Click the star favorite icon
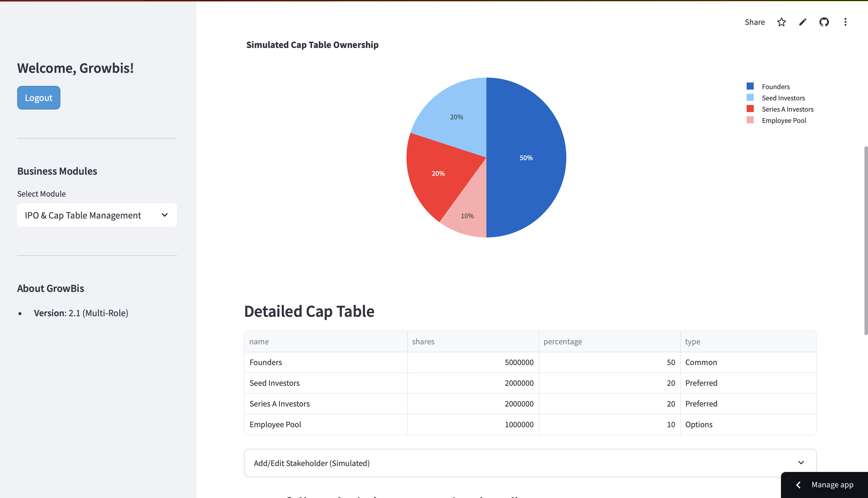 pos(781,22)
